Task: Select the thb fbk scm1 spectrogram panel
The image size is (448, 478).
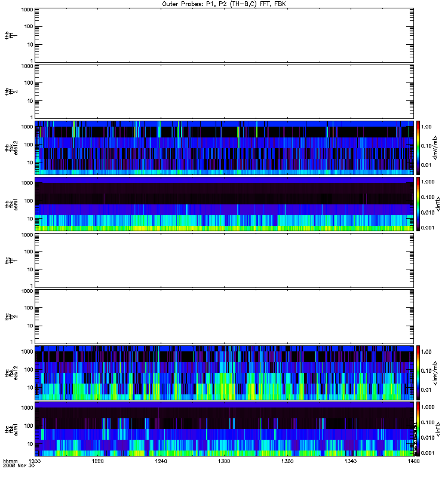Action: (x=224, y=204)
